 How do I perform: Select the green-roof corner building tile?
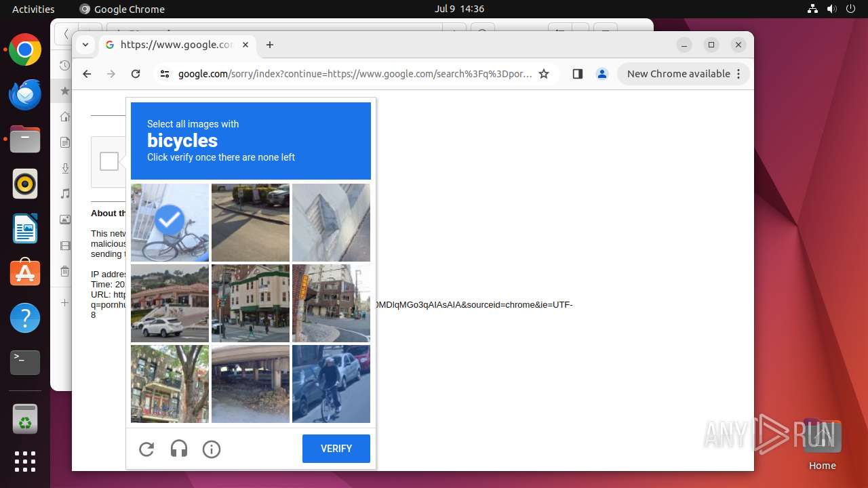pyautogui.click(x=250, y=303)
